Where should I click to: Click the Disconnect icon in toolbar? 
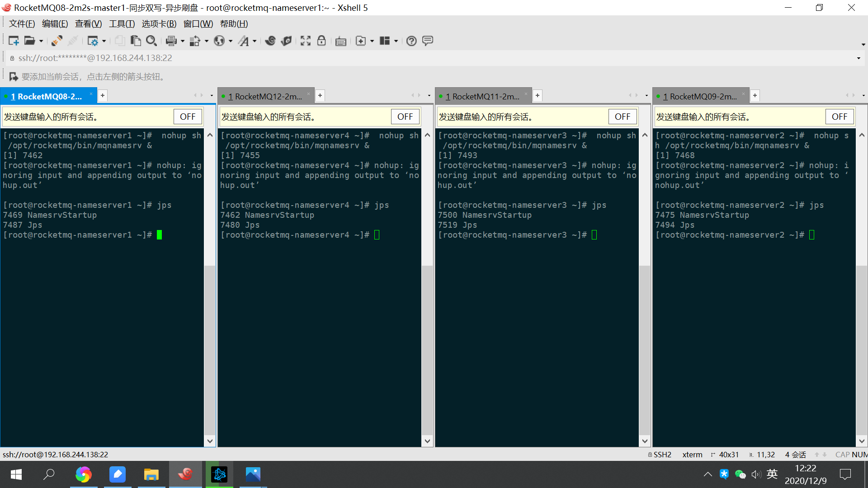72,41
